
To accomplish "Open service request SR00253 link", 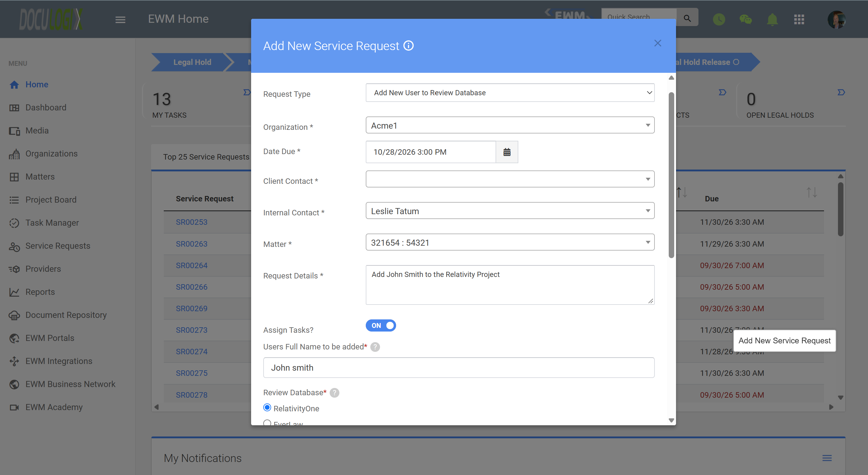I will pyautogui.click(x=191, y=222).
